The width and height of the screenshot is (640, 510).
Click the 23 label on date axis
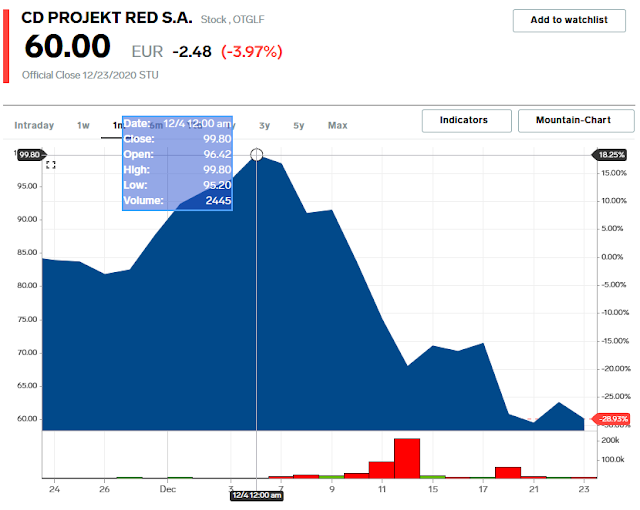(584, 489)
